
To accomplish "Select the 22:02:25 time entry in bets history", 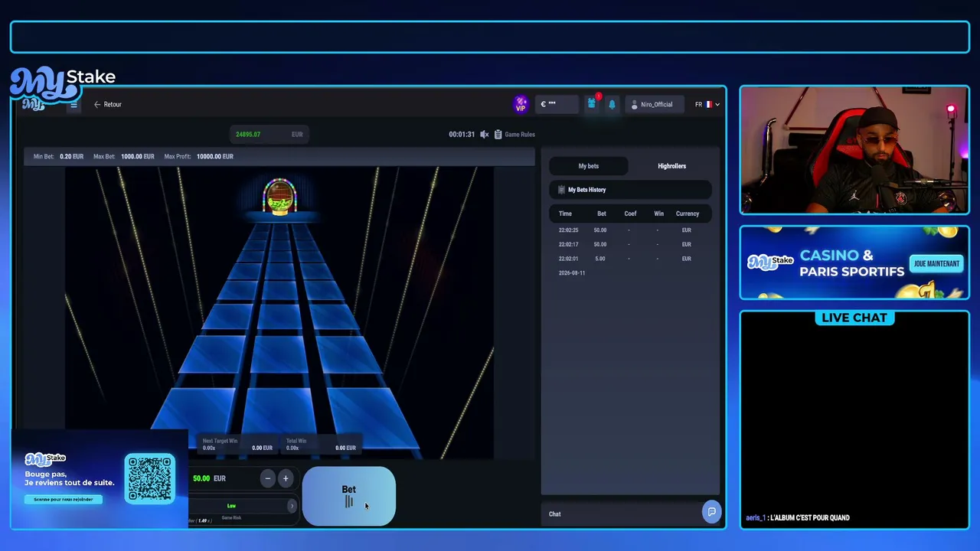I will [x=568, y=230].
